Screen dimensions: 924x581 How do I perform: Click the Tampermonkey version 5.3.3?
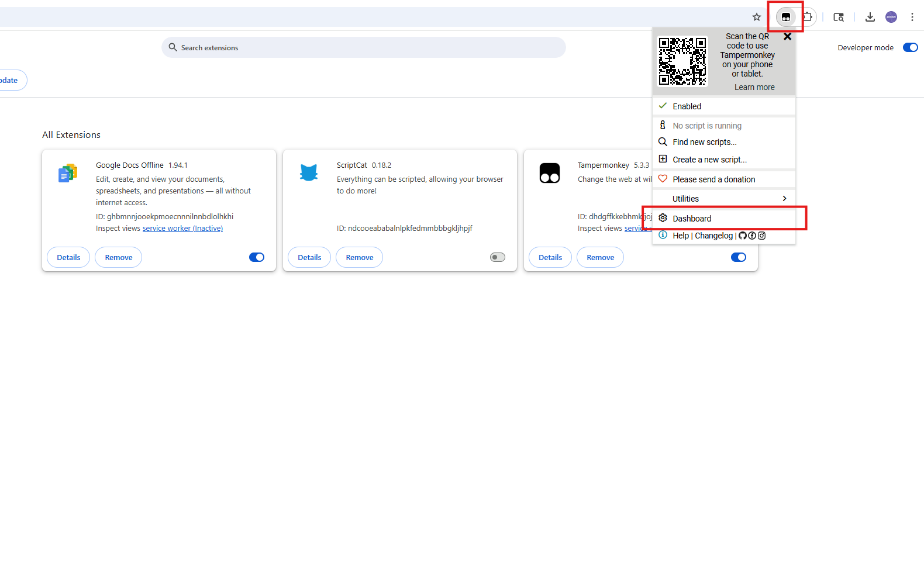point(642,165)
